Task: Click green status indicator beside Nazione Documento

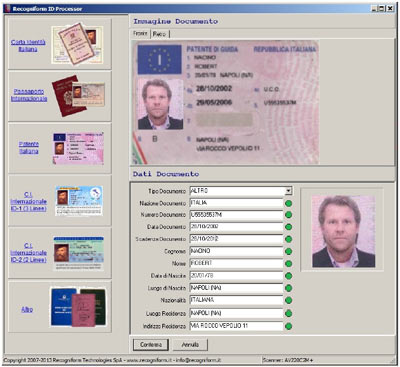Action: (289, 203)
